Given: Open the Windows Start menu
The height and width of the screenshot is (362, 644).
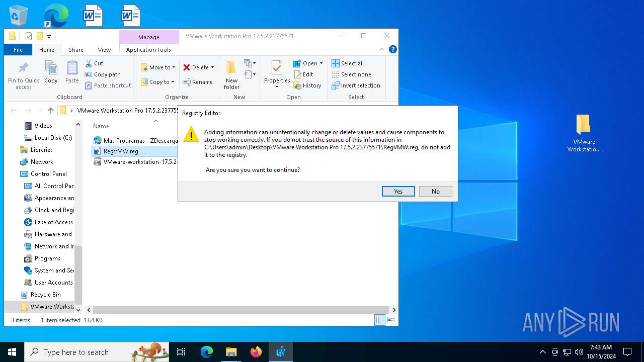Looking at the screenshot, I should click(12, 352).
